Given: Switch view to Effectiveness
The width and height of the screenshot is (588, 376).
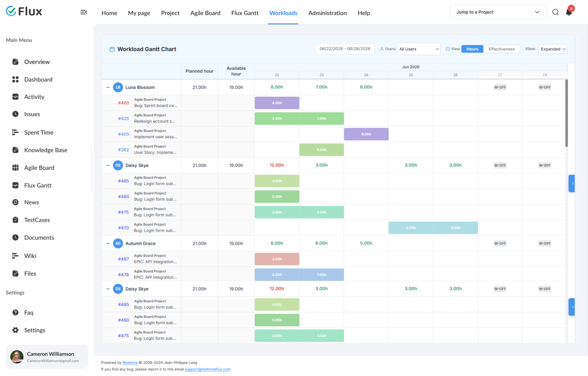Looking at the screenshot, I should click(x=502, y=49).
